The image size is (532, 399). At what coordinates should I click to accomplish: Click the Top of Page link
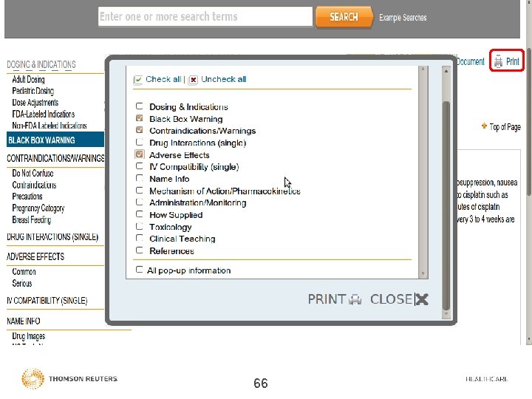coord(505,127)
